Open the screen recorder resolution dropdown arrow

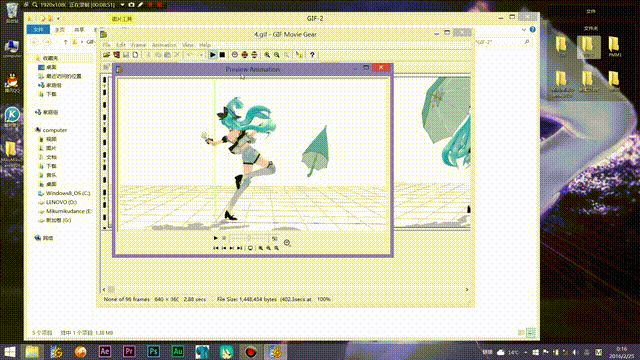click(122, 5)
